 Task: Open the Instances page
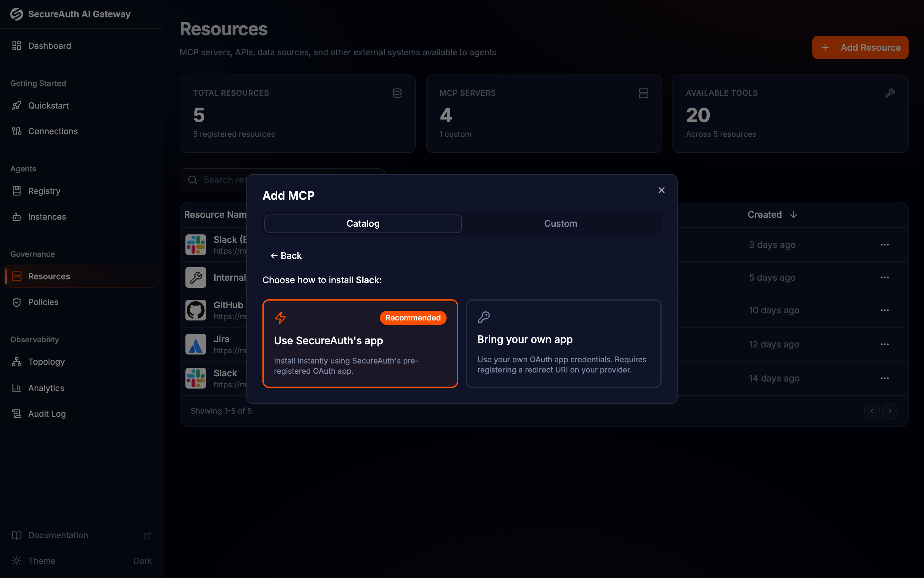(x=82, y=217)
